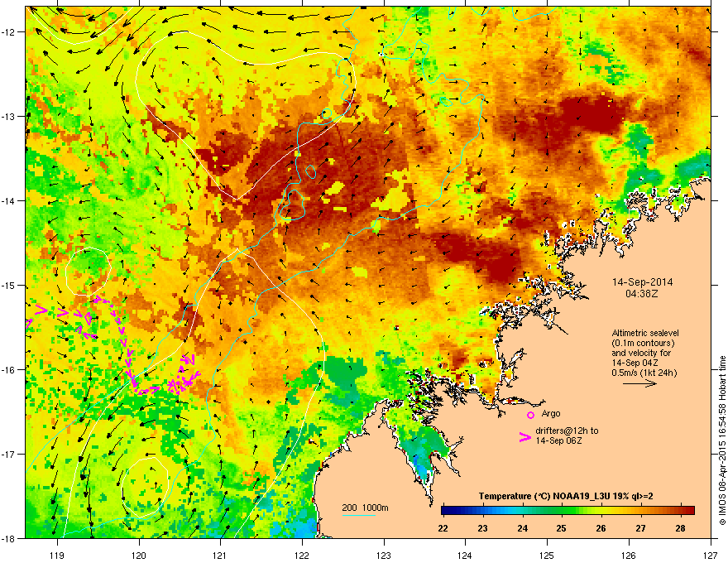The height and width of the screenshot is (563, 728).
Task: Click the colorbar tick label '22'
Action: click(x=443, y=528)
